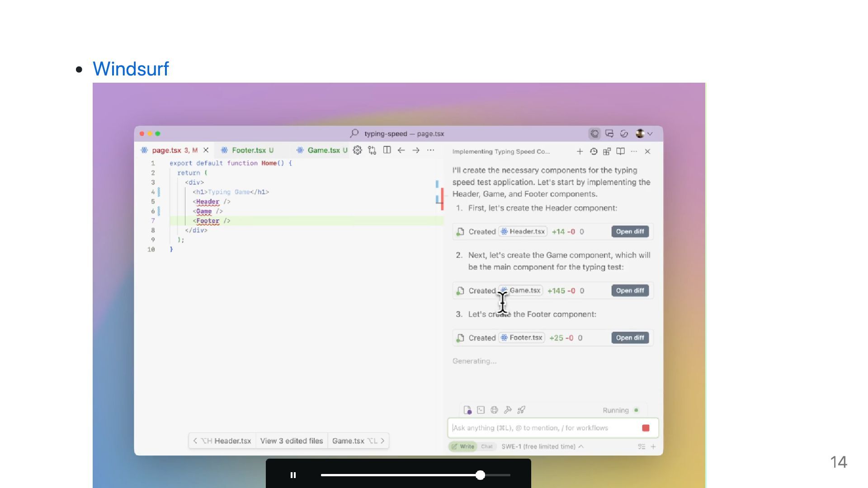Open conversation history clock icon
Viewport: 868px width, 488px height.
(x=594, y=151)
